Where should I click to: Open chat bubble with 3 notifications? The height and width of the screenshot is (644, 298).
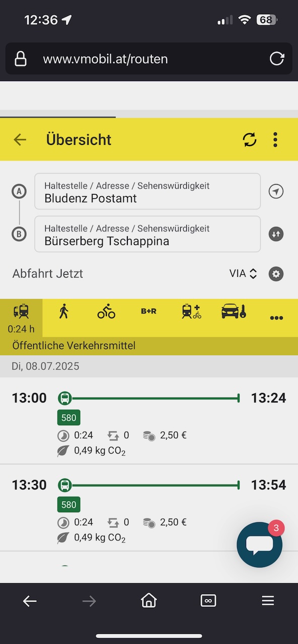260,544
